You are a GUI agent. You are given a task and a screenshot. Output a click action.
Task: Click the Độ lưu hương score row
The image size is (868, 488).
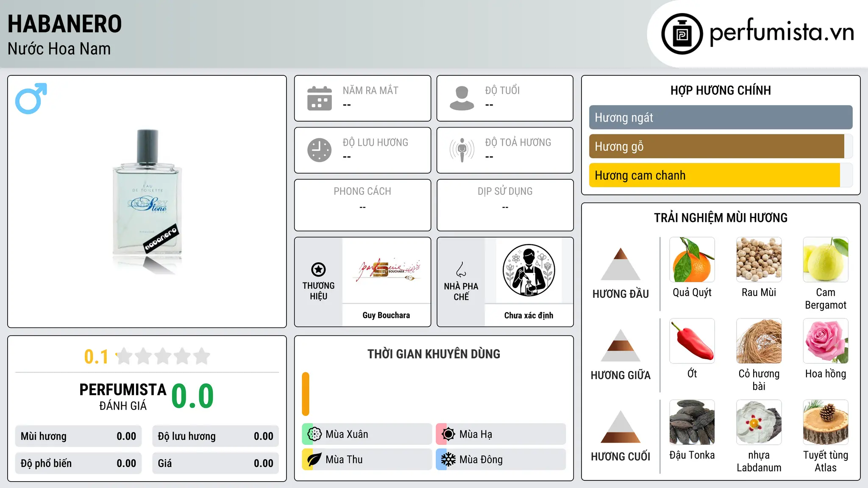pyautogui.click(x=215, y=436)
